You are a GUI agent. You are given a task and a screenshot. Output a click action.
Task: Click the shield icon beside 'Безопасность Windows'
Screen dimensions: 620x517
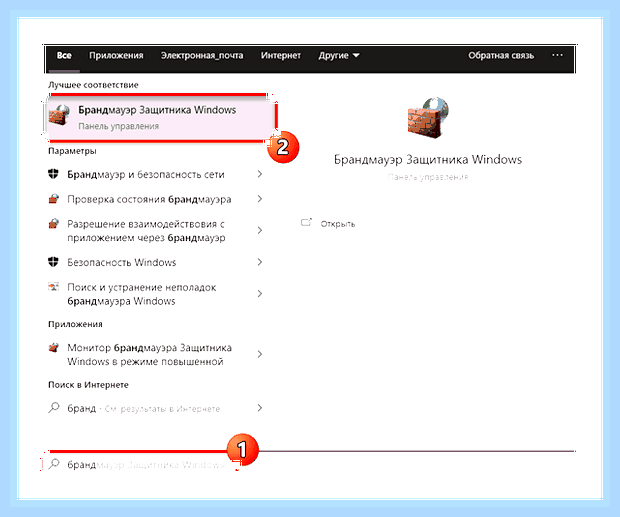coord(53,262)
